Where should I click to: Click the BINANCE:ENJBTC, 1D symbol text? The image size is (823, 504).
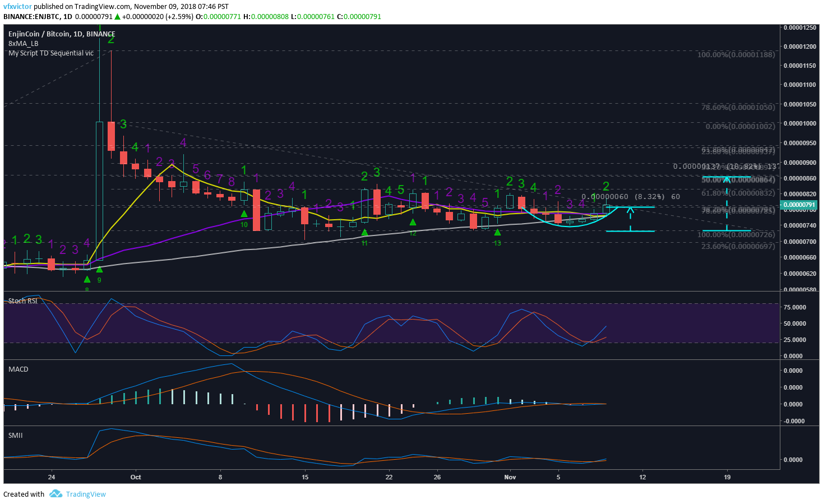click(38, 17)
